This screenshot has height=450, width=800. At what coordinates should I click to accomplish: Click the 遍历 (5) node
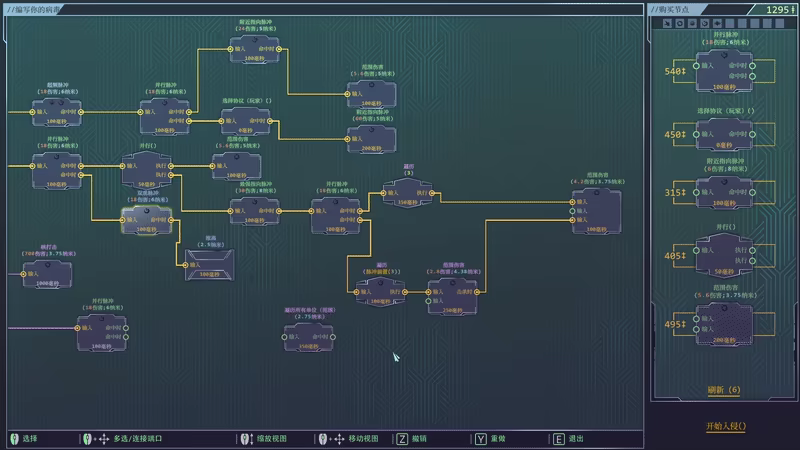[x=407, y=193]
